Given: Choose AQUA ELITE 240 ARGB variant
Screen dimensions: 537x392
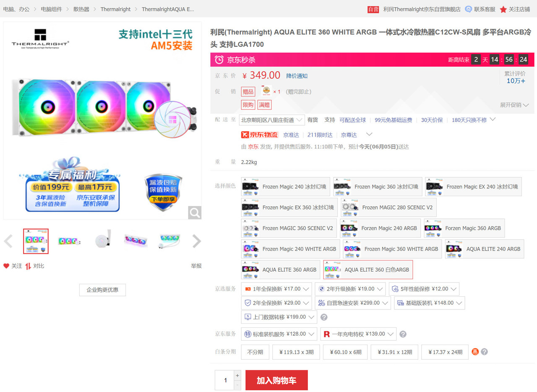Looking at the screenshot, I should pos(485,249).
